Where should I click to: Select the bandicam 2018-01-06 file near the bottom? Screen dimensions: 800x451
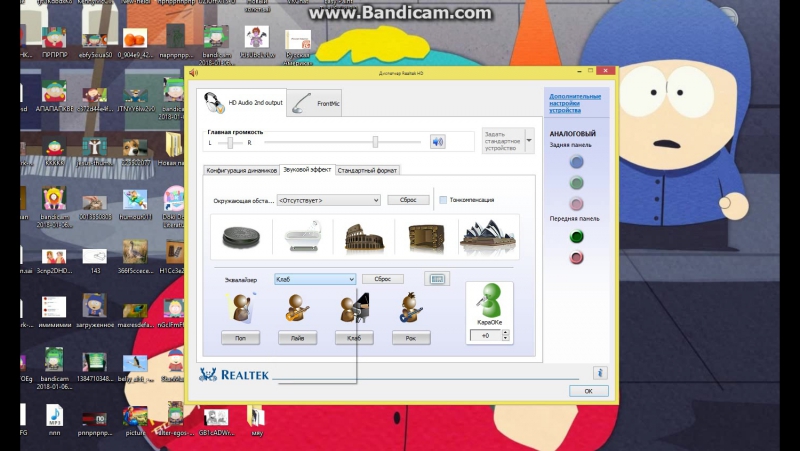(x=54, y=368)
